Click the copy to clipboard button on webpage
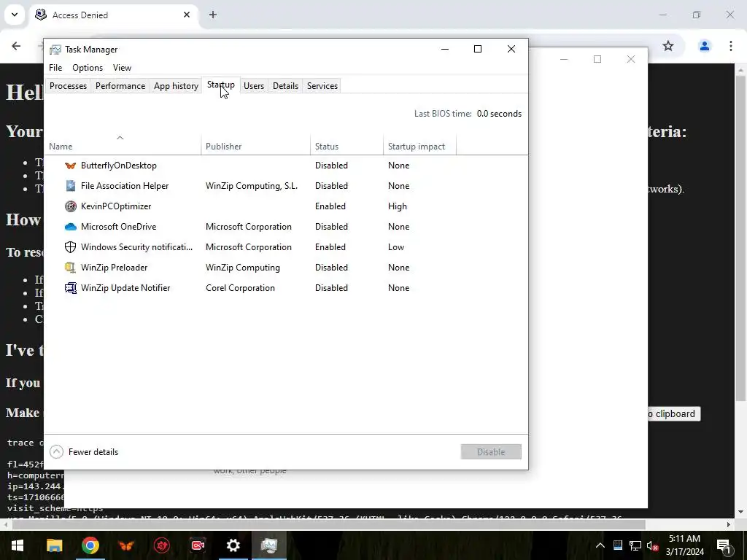The height and width of the screenshot is (560, 747). pyautogui.click(x=673, y=414)
